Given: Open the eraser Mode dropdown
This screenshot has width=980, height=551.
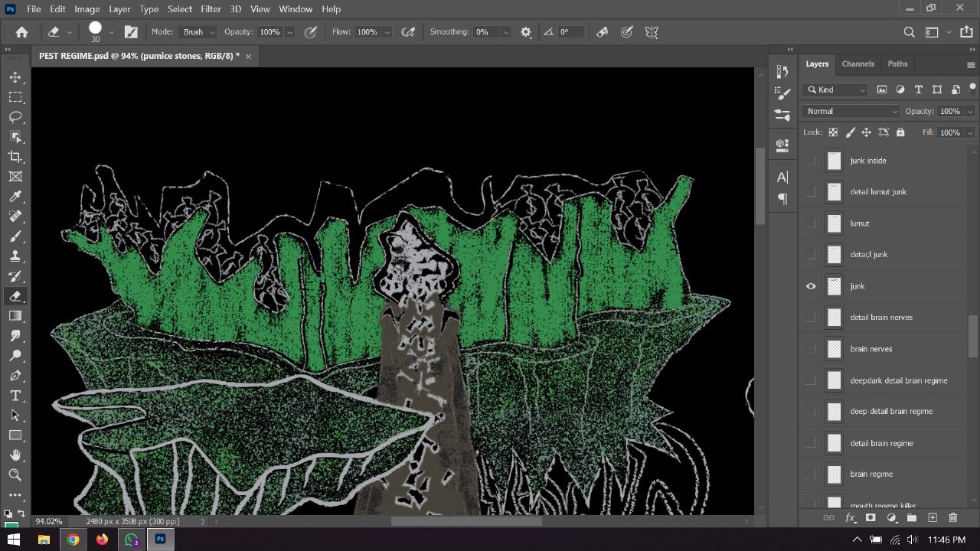Looking at the screenshot, I should [198, 32].
